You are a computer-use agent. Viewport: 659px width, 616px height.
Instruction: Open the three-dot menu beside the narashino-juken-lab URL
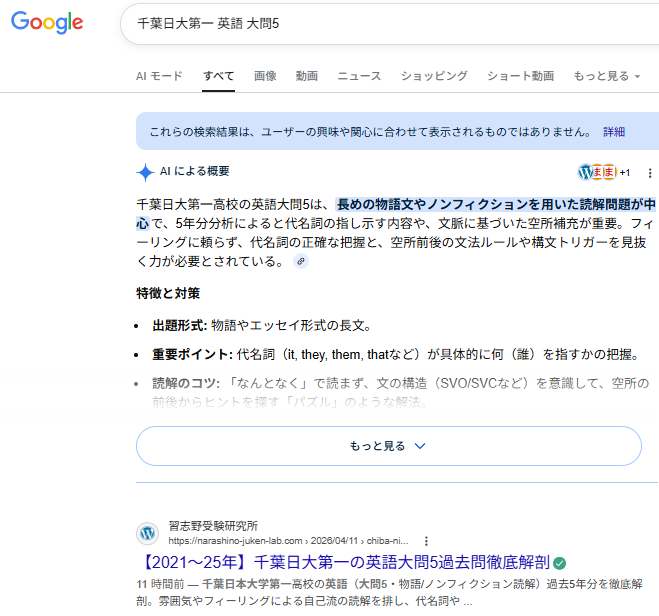pyautogui.click(x=427, y=540)
